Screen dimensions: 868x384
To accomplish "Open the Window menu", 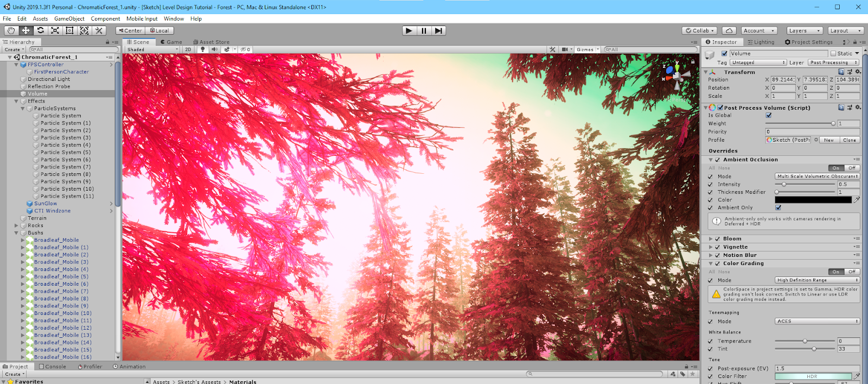I will [174, 18].
